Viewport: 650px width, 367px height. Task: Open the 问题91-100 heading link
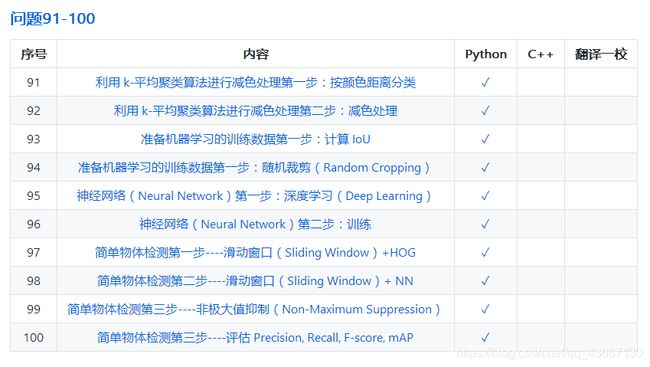pyautogui.click(x=53, y=19)
